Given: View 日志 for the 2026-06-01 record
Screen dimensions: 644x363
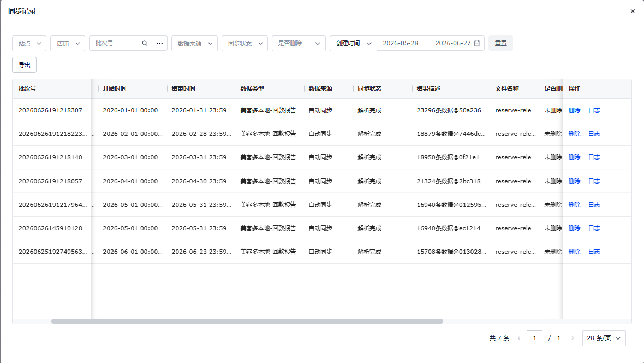Looking at the screenshot, I should (x=594, y=252).
